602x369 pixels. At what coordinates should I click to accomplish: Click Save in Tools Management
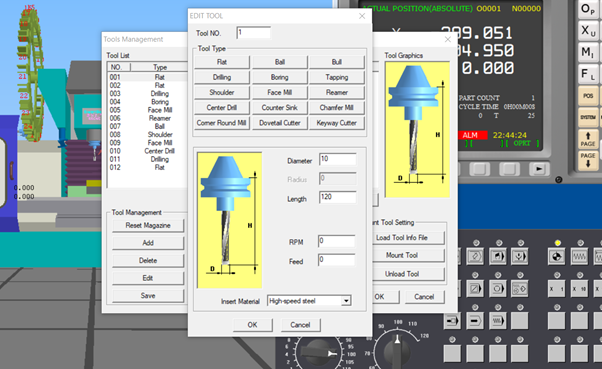coord(148,296)
